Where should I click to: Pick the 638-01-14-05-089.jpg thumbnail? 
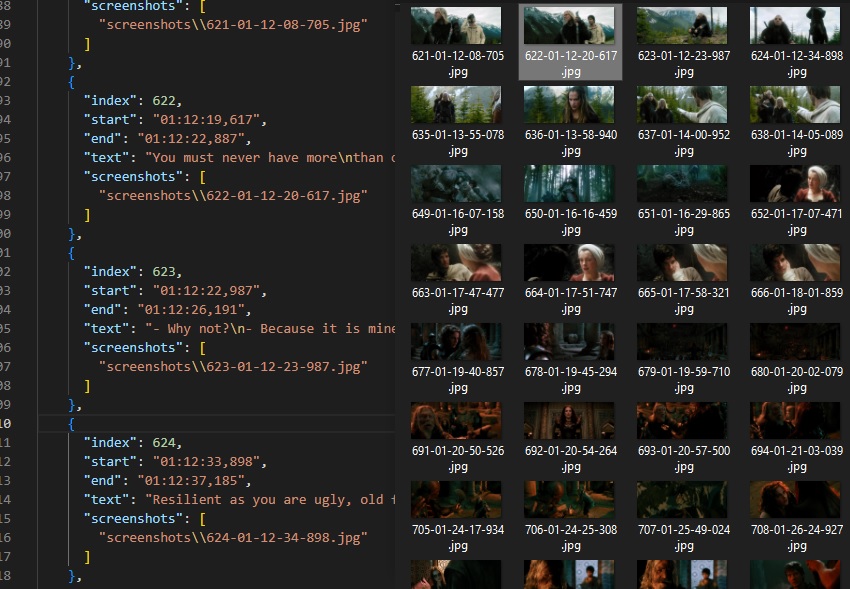click(795, 105)
